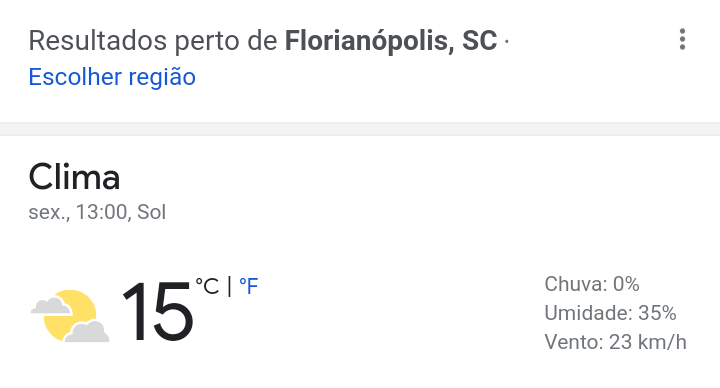Viewport: 720px width, 388px height.
Task: Click the dot separator after SC
Action: pyautogui.click(x=506, y=41)
